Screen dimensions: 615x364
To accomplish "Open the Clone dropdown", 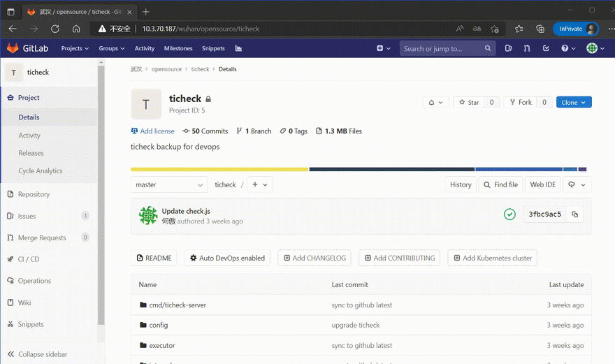I will 574,103.
